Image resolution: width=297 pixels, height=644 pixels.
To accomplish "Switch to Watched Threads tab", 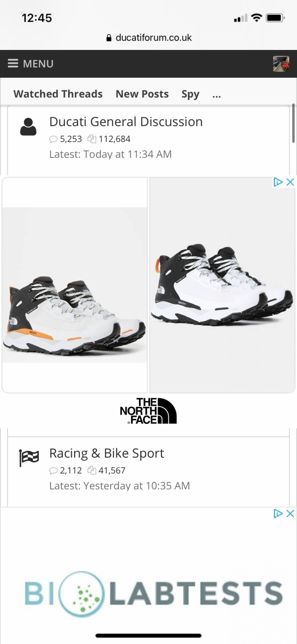I will (x=58, y=94).
